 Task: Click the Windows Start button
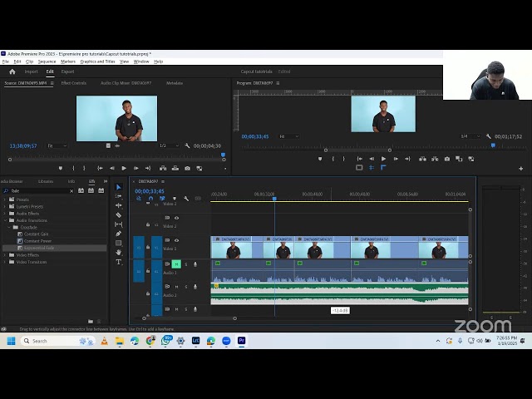(x=11, y=341)
